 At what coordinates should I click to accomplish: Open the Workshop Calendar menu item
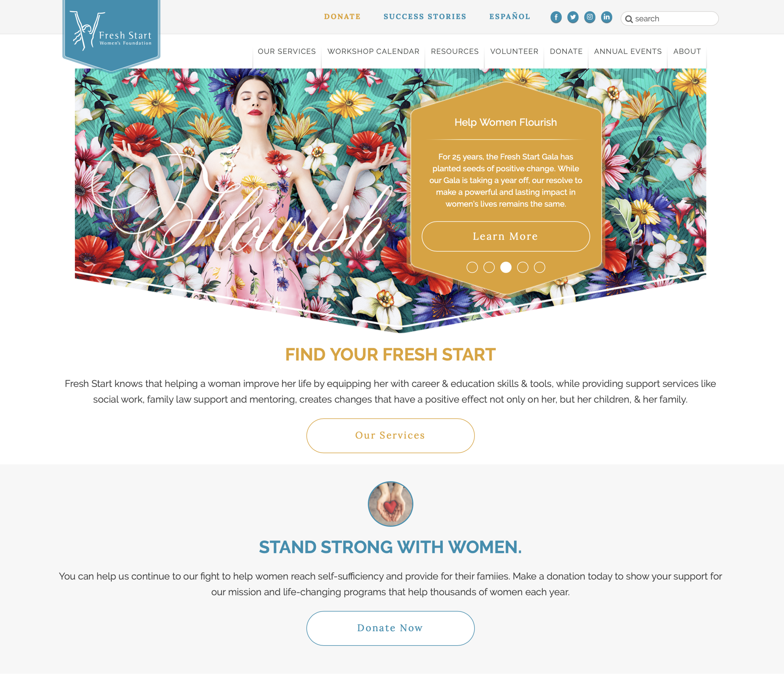point(373,51)
